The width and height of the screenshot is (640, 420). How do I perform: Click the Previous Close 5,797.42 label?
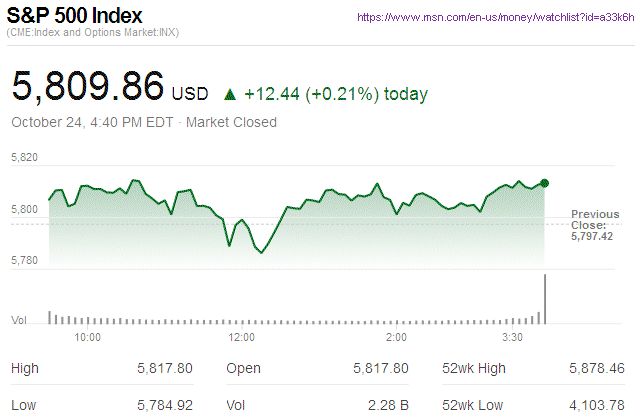(x=595, y=226)
